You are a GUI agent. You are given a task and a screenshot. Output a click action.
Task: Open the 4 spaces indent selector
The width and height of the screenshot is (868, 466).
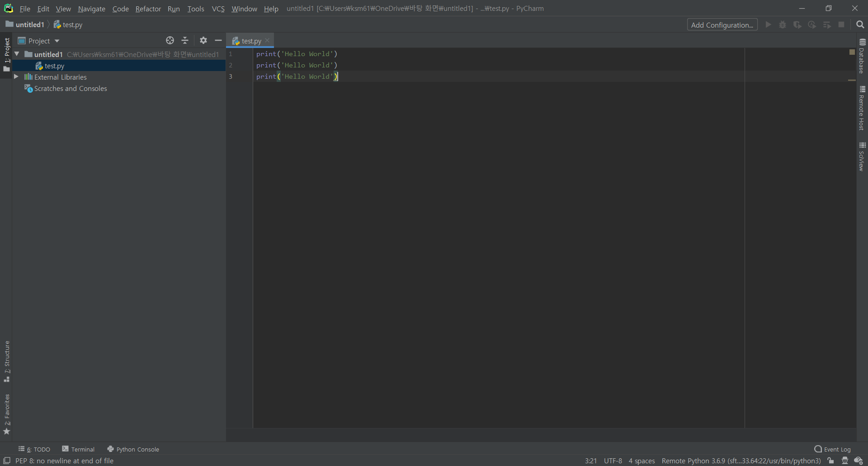[x=642, y=461]
